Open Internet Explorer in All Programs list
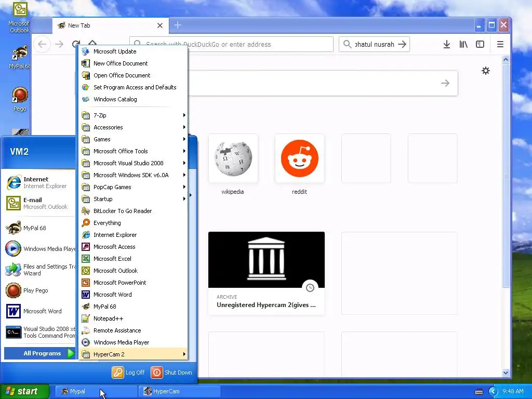The height and width of the screenshot is (399, 532). [x=133, y=235]
